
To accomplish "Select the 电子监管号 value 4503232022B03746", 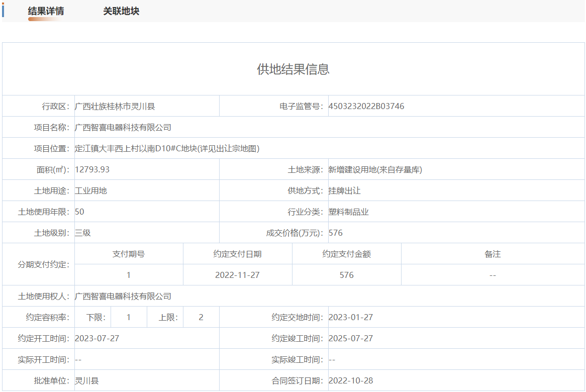I will tap(366, 107).
